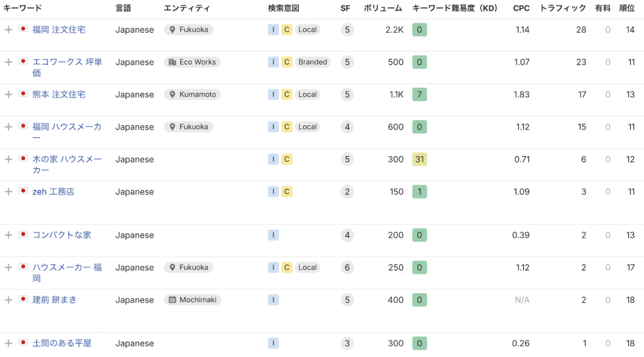Expand the コンパクトな家 row plus icon
This screenshot has width=644, height=357.
[x=8, y=235]
